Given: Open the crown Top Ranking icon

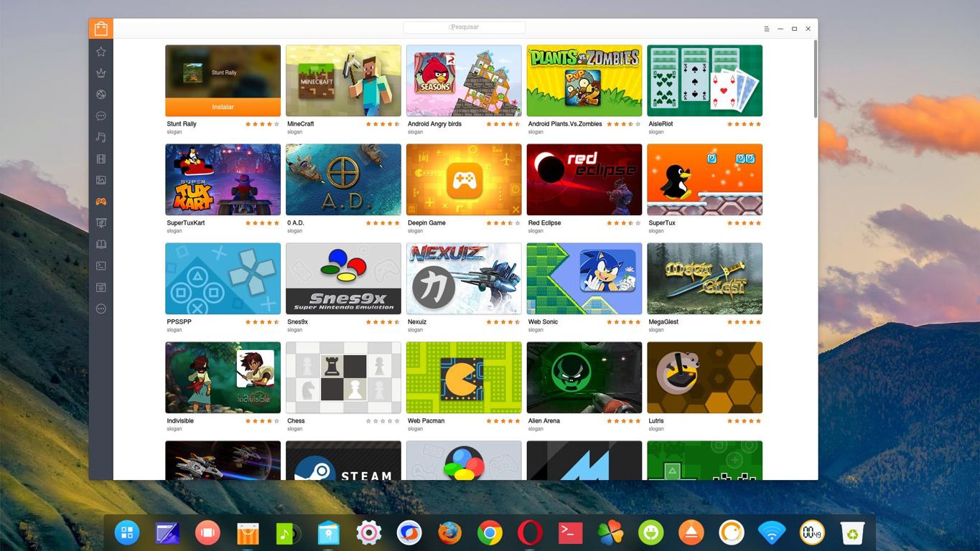Looking at the screenshot, I should pos(101,73).
